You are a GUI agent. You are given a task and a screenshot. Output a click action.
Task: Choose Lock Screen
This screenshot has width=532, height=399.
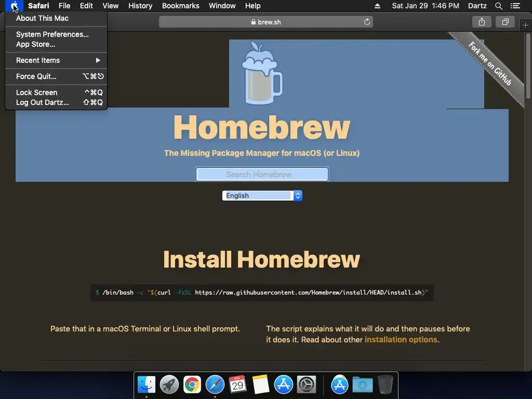(x=56, y=92)
